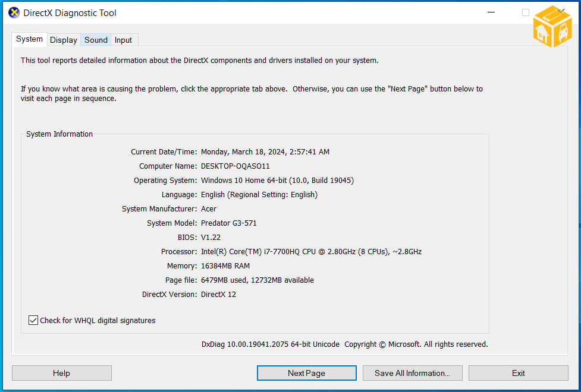
Task: Click the DirectX Diagnostic Tool title text
Action: coord(70,12)
